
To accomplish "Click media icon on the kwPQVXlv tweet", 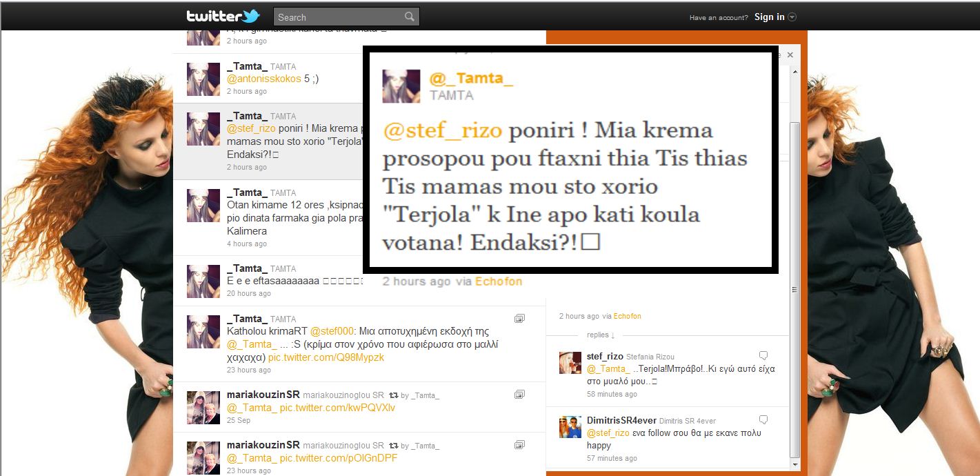I will 519,394.
